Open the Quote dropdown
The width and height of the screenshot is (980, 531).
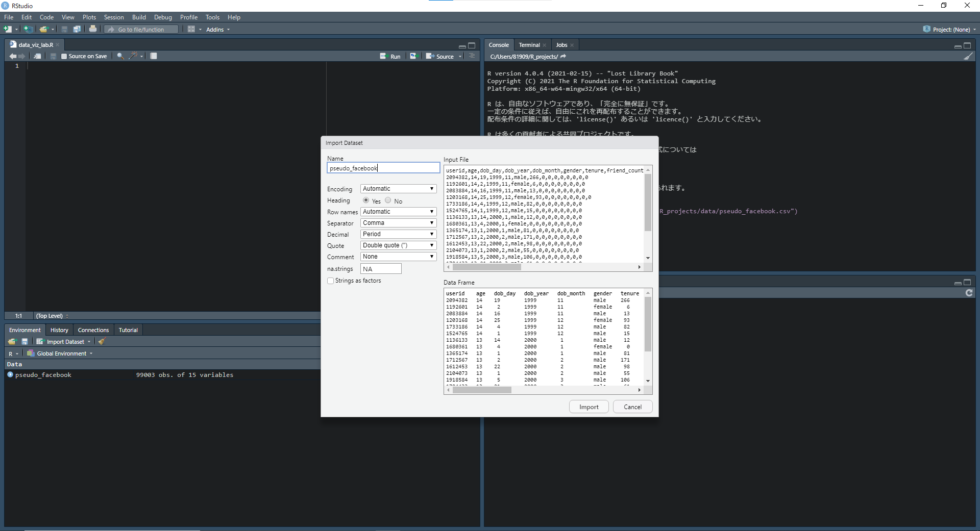pos(399,245)
